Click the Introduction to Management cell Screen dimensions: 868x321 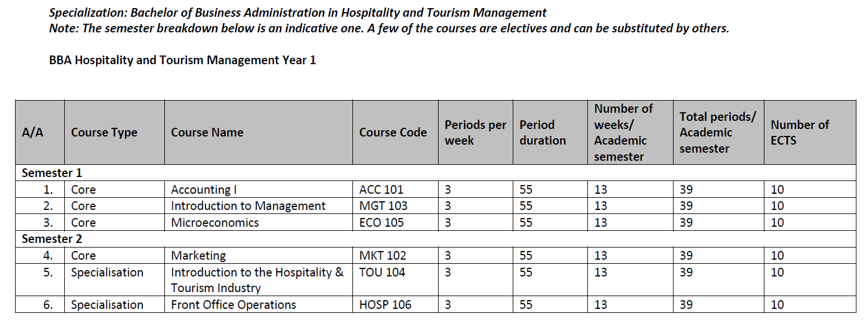[248, 206]
